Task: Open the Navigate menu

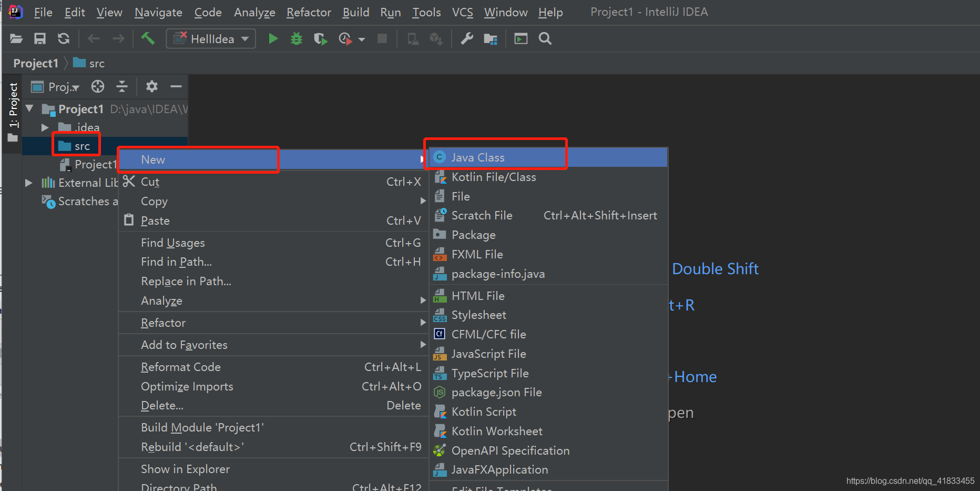Action: coord(158,12)
